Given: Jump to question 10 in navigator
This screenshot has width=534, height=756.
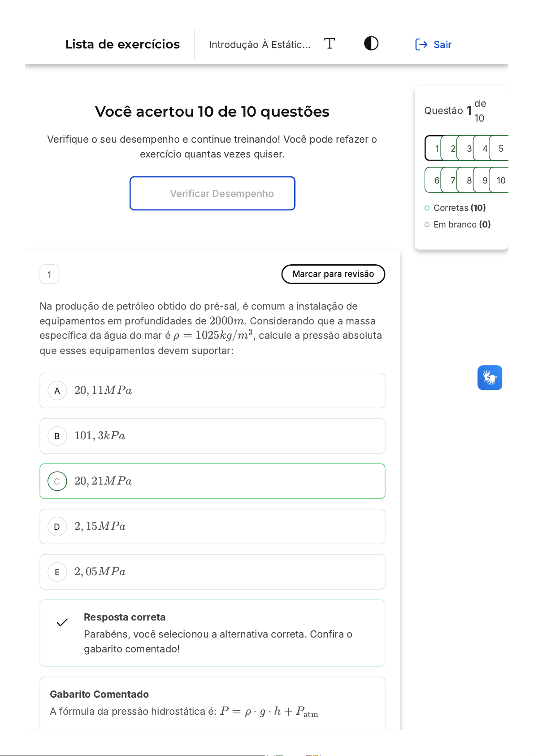Looking at the screenshot, I should [501, 180].
